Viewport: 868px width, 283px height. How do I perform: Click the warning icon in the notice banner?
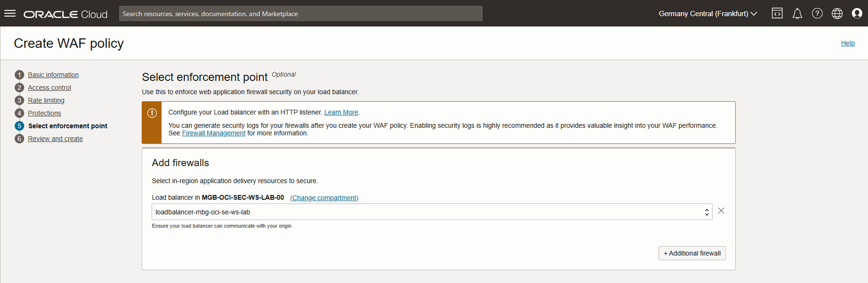pos(152,113)
